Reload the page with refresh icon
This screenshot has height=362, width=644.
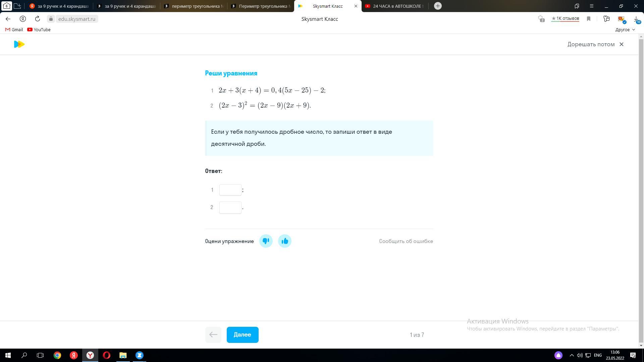(x=38, y=19)
